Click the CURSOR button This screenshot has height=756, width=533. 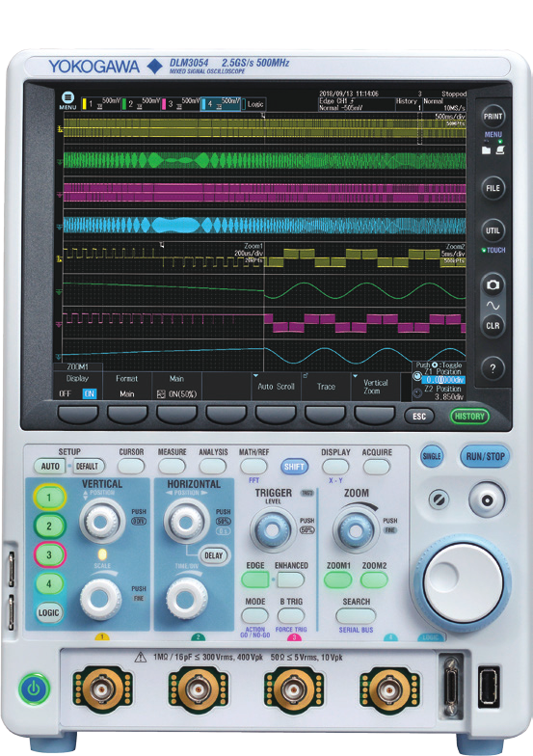click(x=131, y=466)
